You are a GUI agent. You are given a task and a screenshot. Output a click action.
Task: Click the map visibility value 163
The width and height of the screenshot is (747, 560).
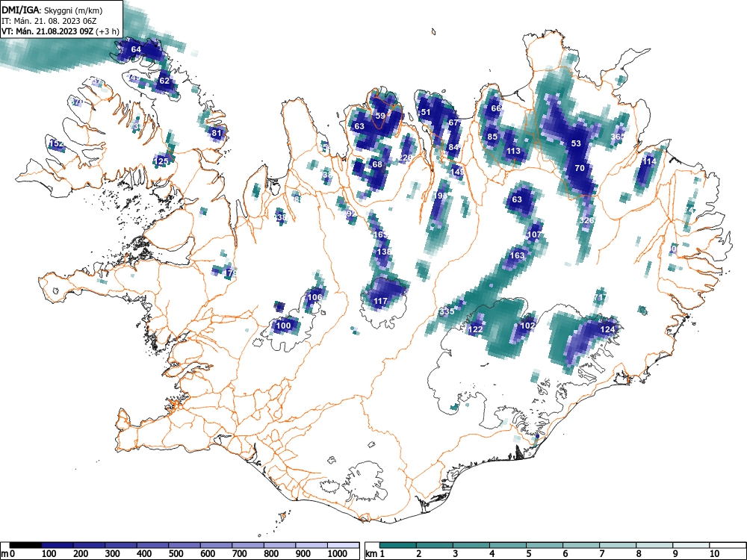[x=517, y=255]
